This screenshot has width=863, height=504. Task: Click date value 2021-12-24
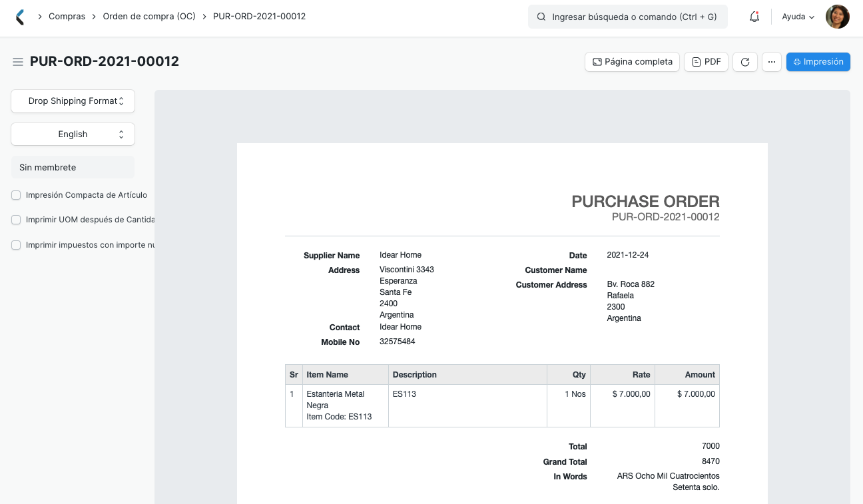(x=628, y=255)
